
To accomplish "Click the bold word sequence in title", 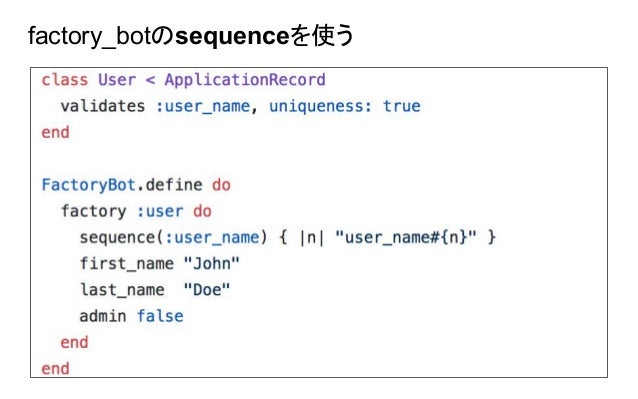I will tap(232, 37).
